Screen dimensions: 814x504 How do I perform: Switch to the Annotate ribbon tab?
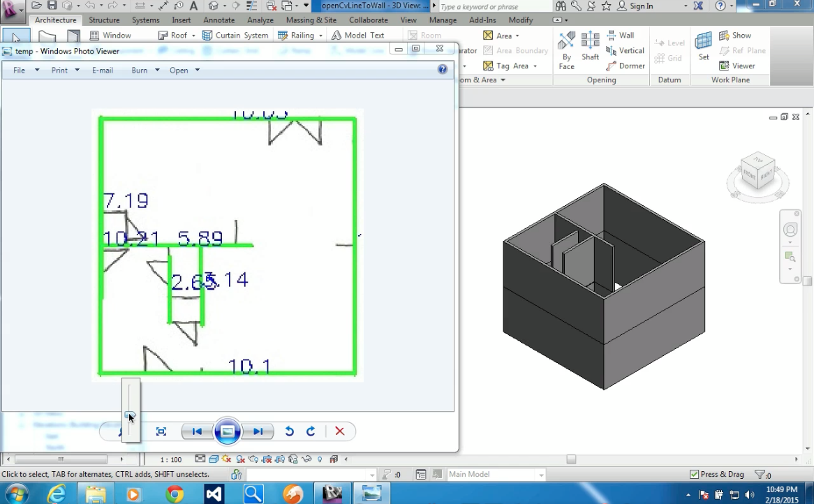click(219, 20)
